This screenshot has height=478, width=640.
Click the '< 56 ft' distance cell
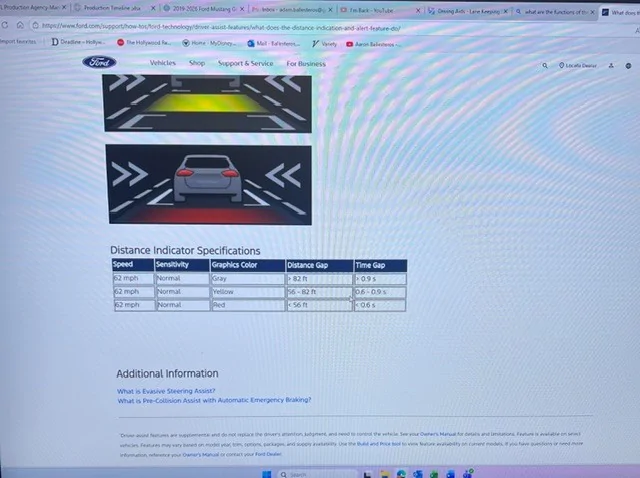click(320, 305)
